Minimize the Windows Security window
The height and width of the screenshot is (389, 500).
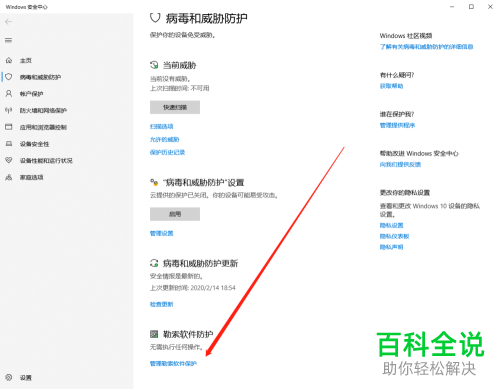coord(452,7)
